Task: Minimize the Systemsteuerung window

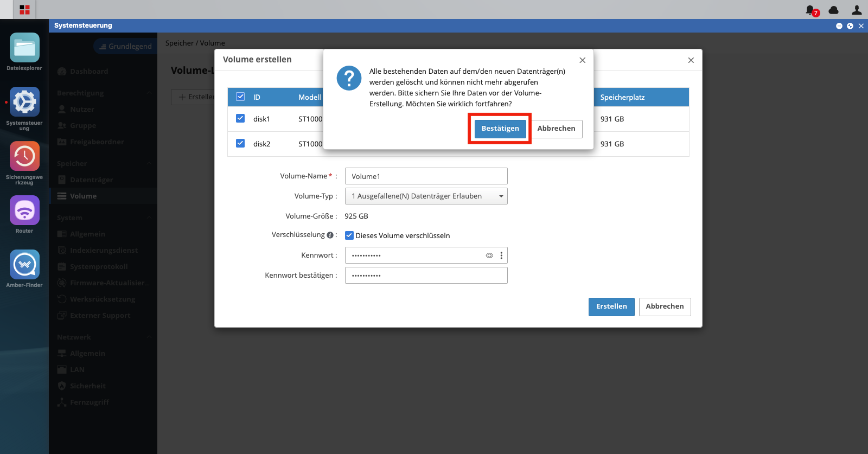Action: tap(839, 26)
